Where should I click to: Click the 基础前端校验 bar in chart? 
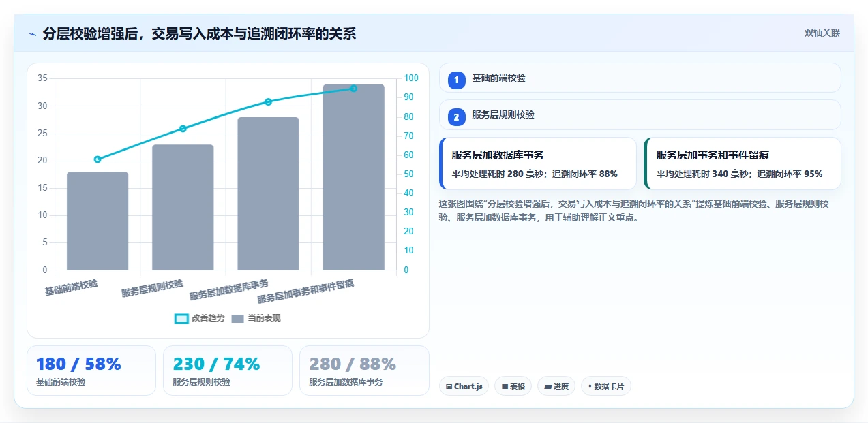[98, 221]
